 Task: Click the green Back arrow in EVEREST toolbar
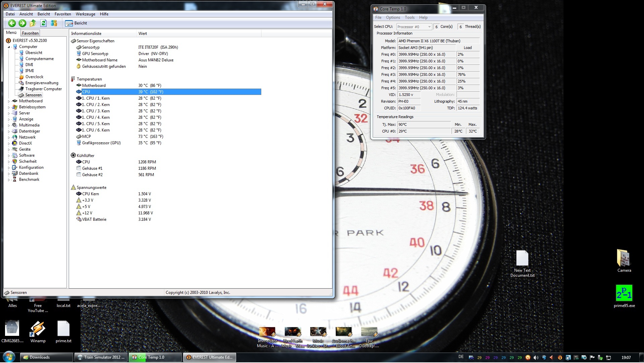(x=12, y=23)
